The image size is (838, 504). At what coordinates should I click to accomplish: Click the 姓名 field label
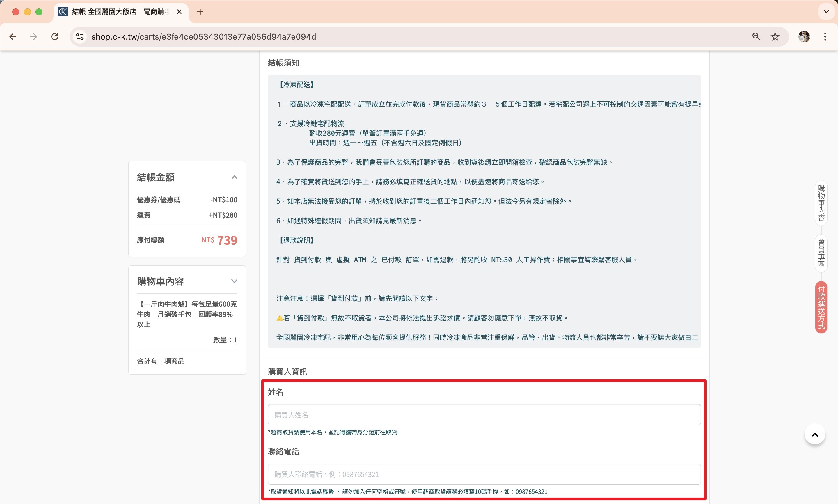click(x=275, y=393)
